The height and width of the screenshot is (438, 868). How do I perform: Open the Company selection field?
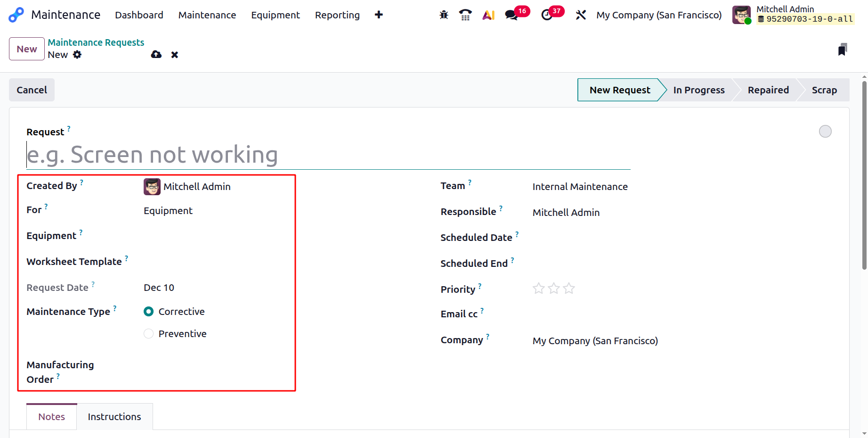point(595,341)
